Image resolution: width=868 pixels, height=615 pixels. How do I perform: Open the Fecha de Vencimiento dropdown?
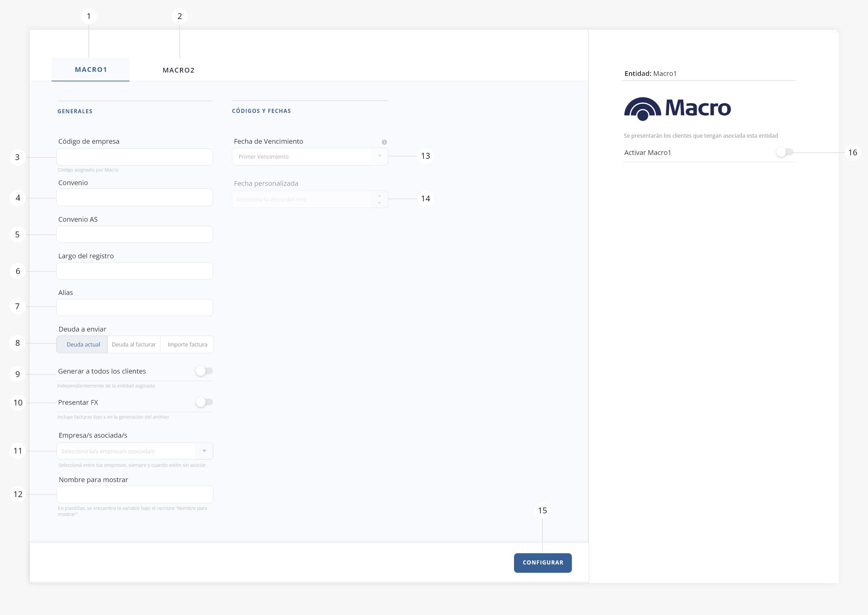click(310, 156)
